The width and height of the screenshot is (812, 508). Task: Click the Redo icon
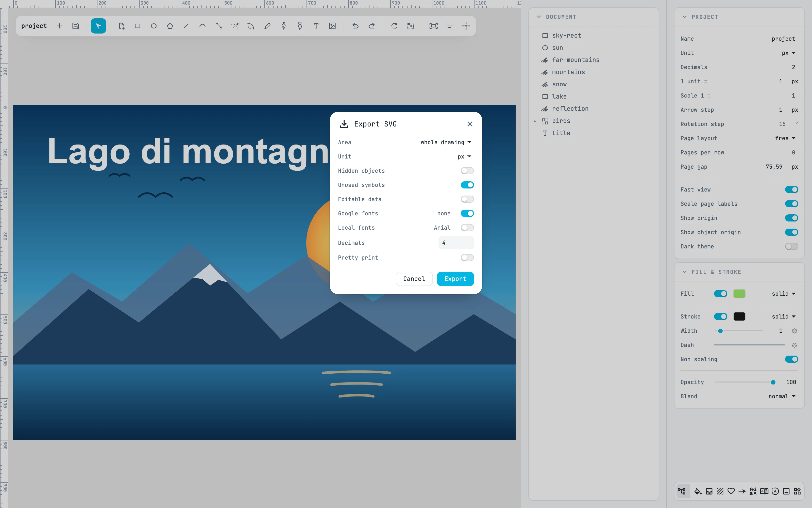click(371, 26)
